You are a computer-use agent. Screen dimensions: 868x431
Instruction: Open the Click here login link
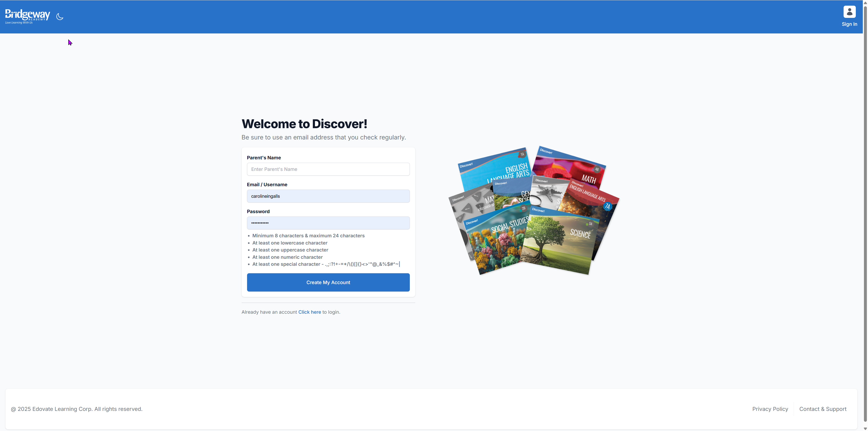pos(309,312)
